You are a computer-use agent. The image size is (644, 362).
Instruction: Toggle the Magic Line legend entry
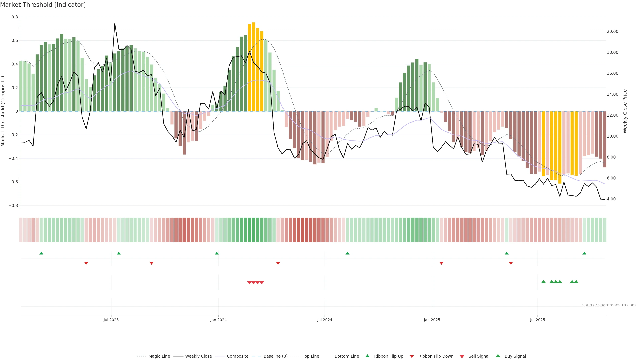[159, 356]
